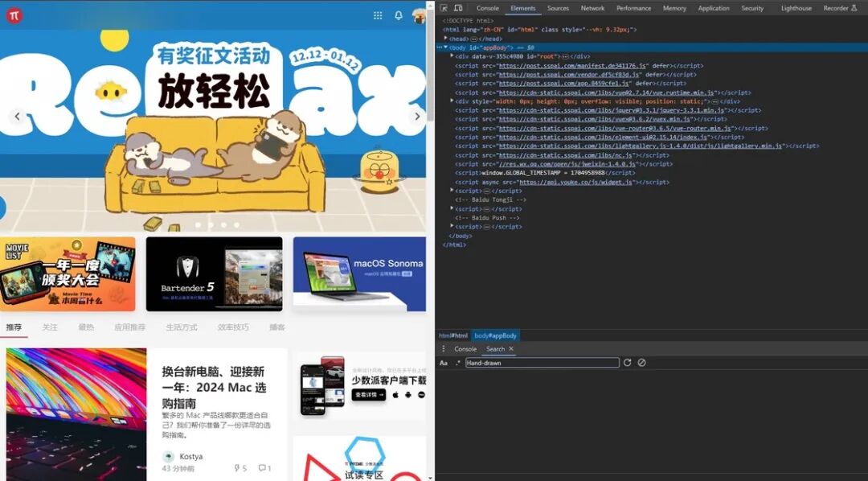Click the Hand-drawn search input field
The width and height of the screenshot is (868, 481).
[542, 363]
